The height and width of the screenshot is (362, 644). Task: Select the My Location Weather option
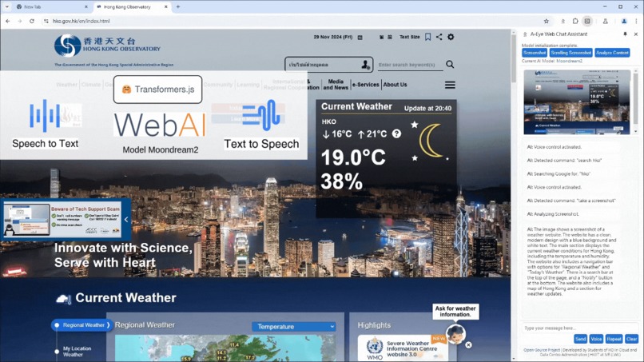point(77,352)
